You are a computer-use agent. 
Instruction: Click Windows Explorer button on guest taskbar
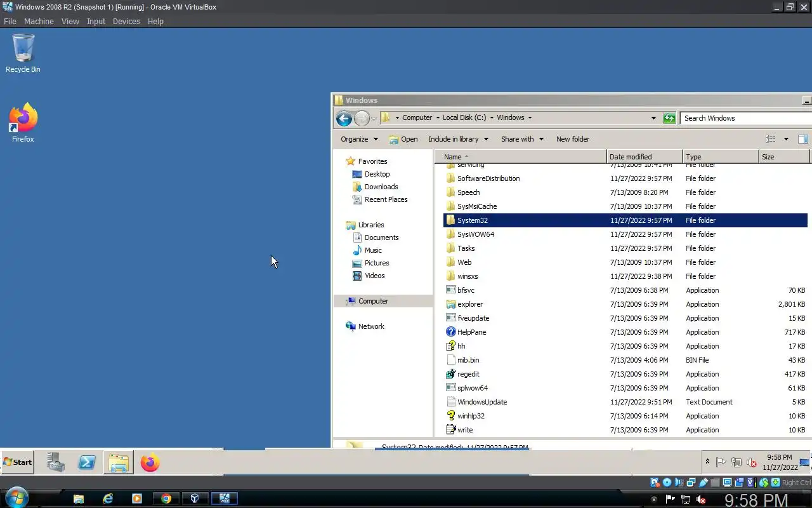(x=119, y=462)
